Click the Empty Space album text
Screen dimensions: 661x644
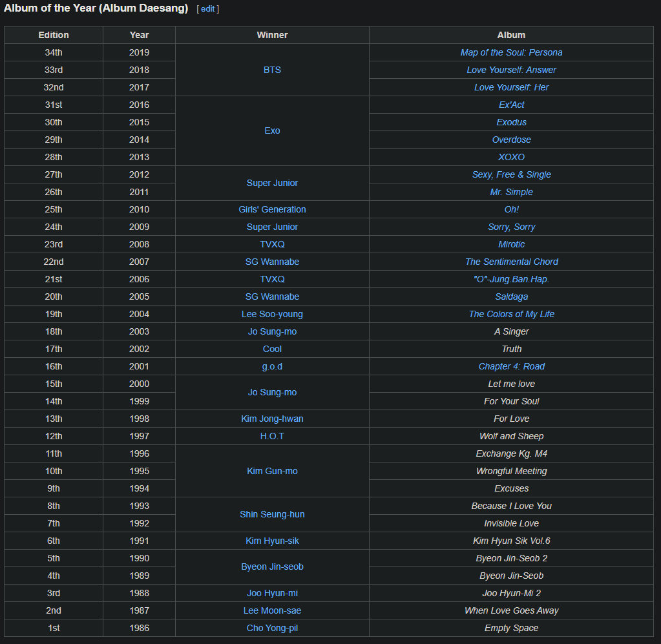pyautogui.click(x=511, y=628)
